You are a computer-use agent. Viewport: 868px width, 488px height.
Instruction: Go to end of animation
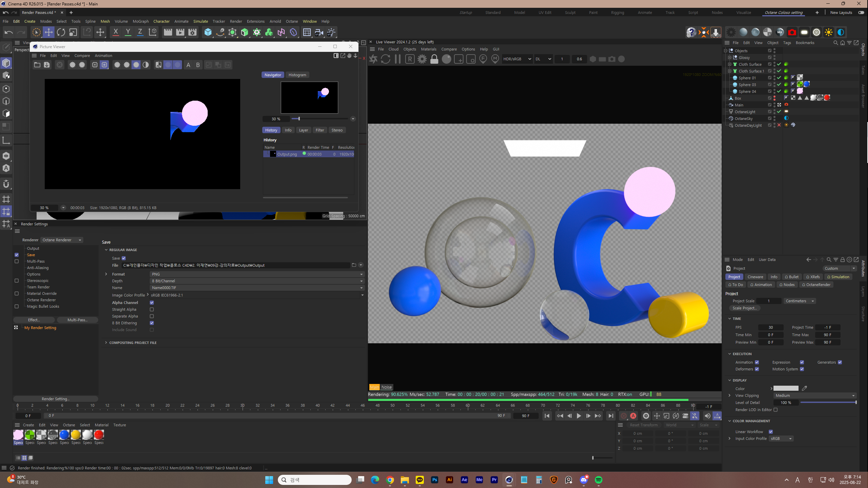tap(611, 416)
